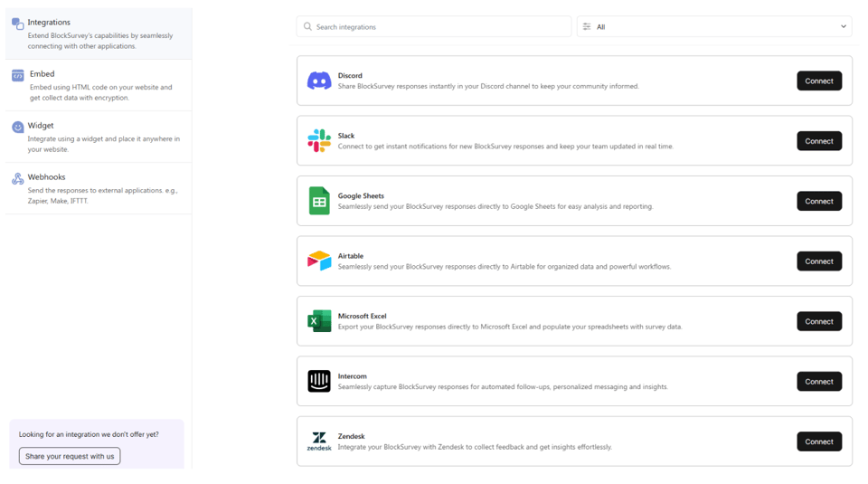
Task: Expand filter using the chevron arrow
Action: [843, 26]
